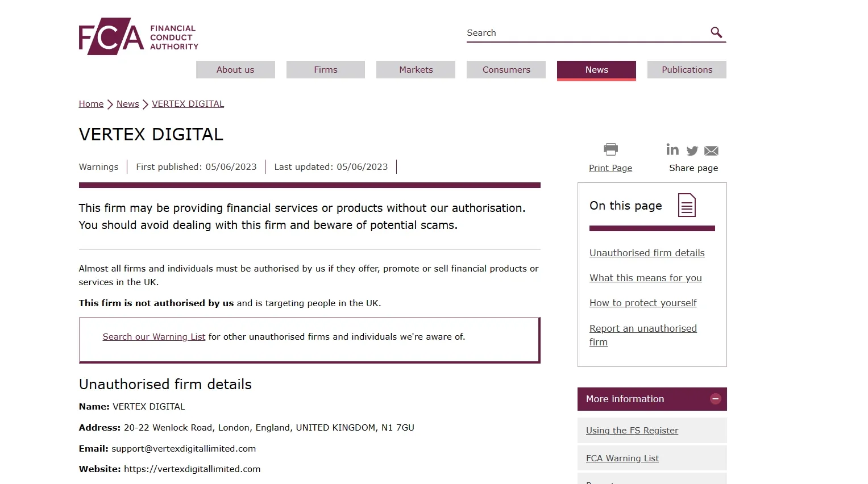Go to the News breadcrumb link
The width and height of the screenshot is (868, 484).
[x=128, y=104]
